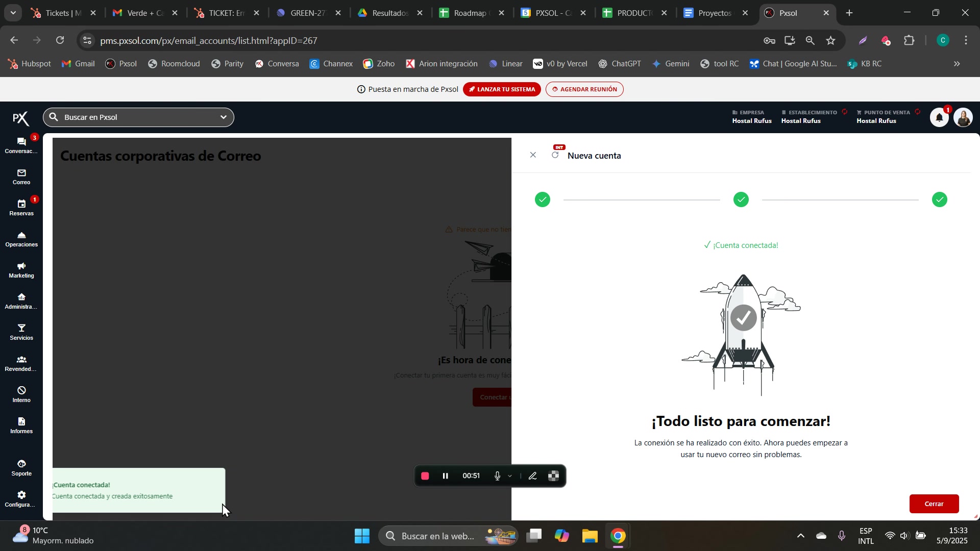The image size is (980, 551).
Task: Toggle the recorder microphone
Action: pos(497,476)
